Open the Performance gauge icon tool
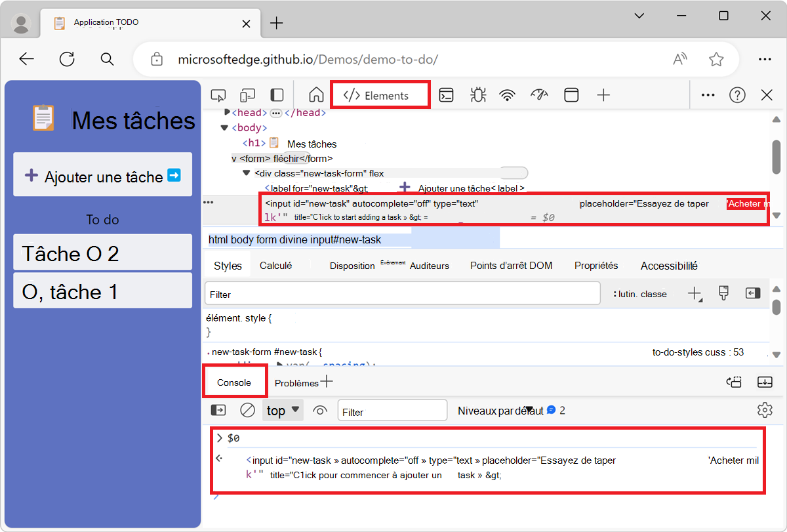787x532 pixels. coord(539,95)
